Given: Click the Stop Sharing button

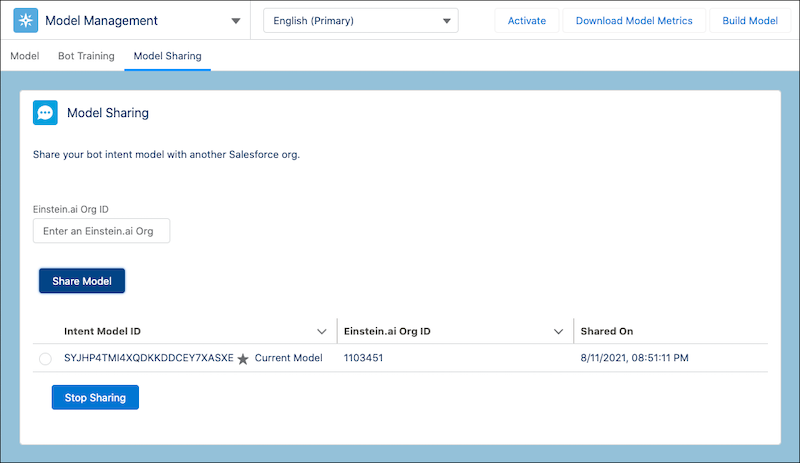Looking at the screenshot, I should click(95, 397).
